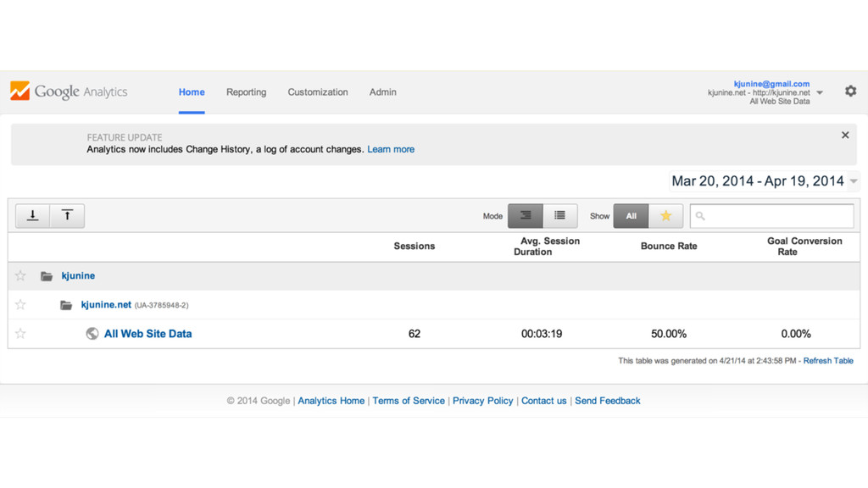Click Send Feedback link
The image size is (868, 488).
click(607, 401)
